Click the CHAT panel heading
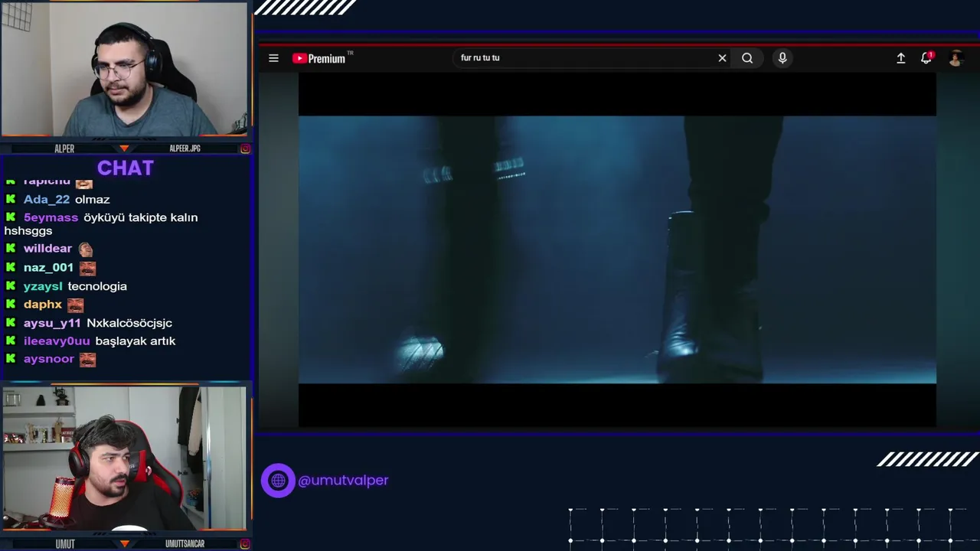This screenshot has width=980, height=551. click(x=126, y=168)
